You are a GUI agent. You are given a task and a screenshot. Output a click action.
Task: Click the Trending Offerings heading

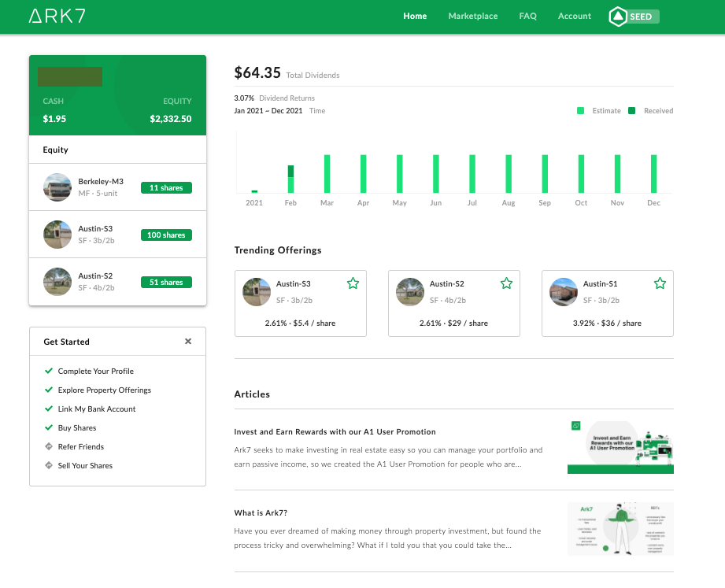(x=278, y=250)
